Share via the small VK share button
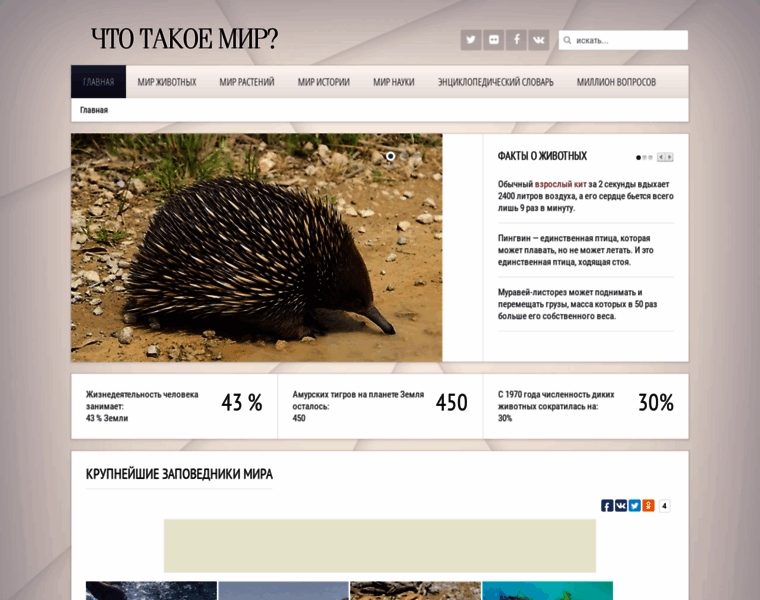Viewport: 760px width, 600px height. click(621, 505)
